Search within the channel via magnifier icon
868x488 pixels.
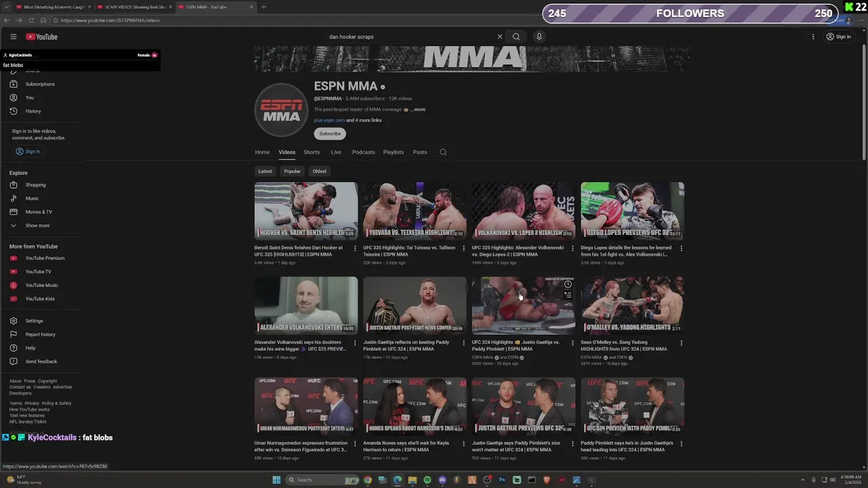click(443, 152)
